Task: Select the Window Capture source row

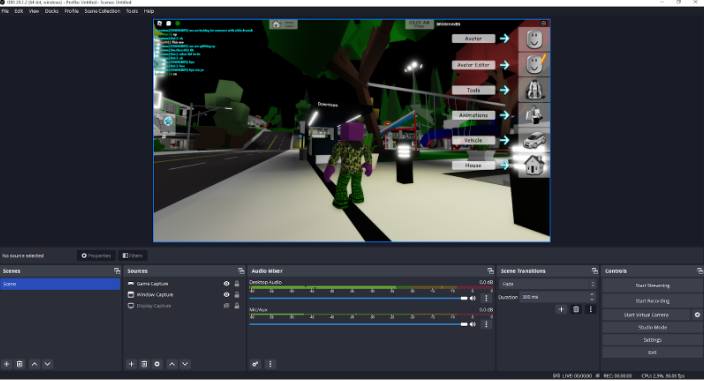Action: 184,295
